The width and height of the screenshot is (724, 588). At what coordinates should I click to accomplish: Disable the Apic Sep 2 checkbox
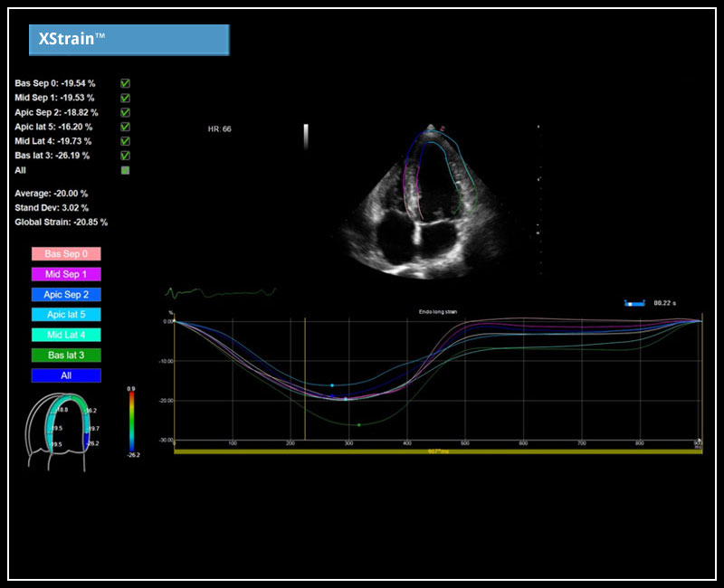point(125,112)
